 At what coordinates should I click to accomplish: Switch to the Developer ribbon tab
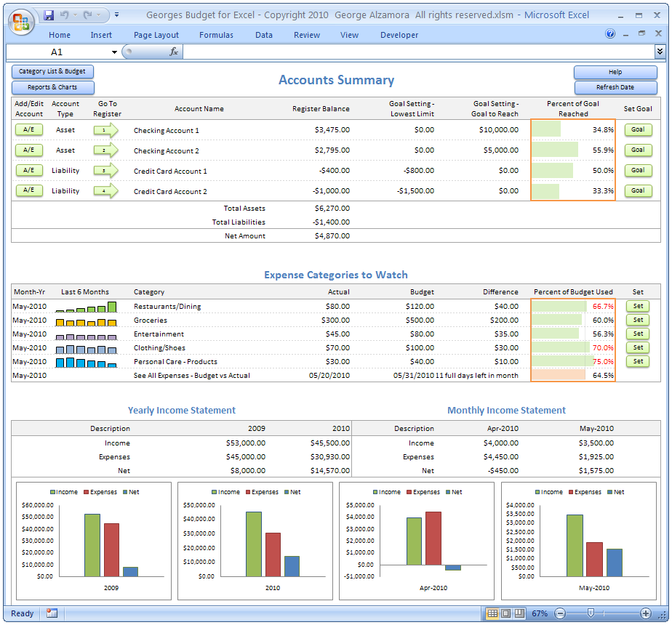[x=399, y=34]
